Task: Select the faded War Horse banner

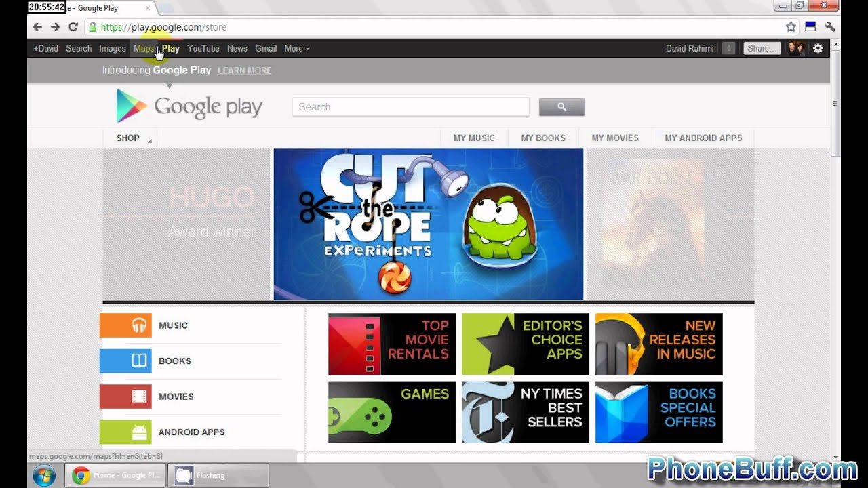Action: 670,224
